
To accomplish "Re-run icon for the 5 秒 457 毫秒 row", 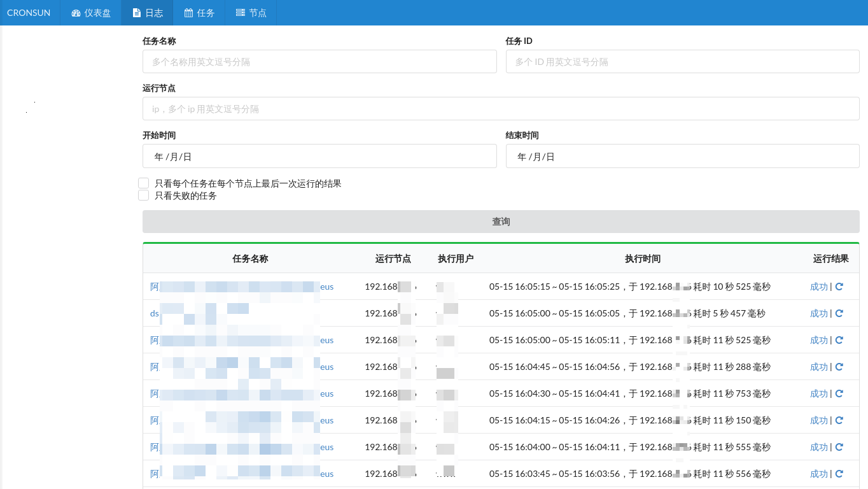I will 839,313.
